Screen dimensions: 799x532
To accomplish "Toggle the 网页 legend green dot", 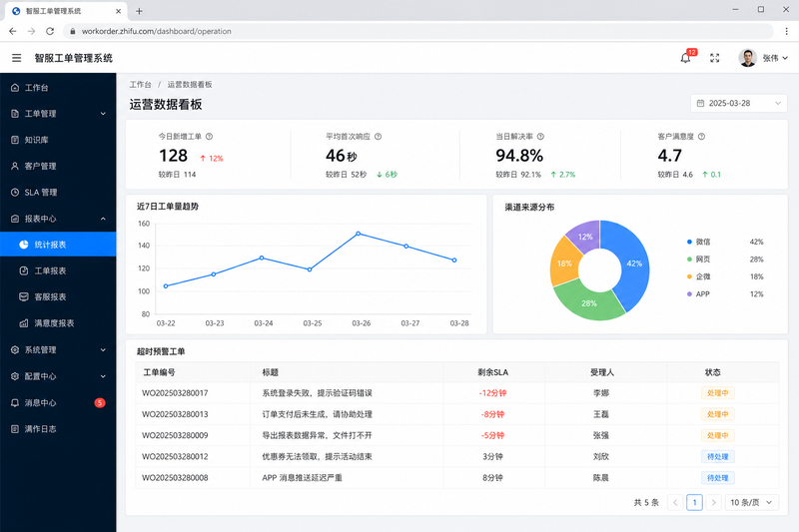I will tap(689, 260).
